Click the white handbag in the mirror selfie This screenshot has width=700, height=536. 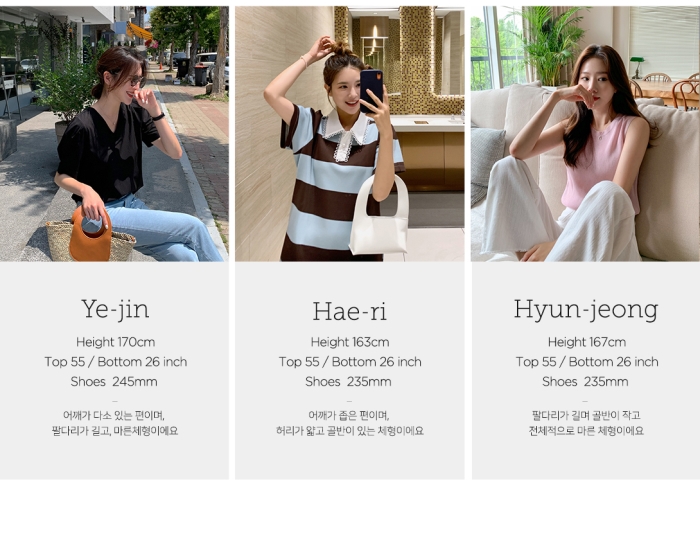tap(379, 216)
